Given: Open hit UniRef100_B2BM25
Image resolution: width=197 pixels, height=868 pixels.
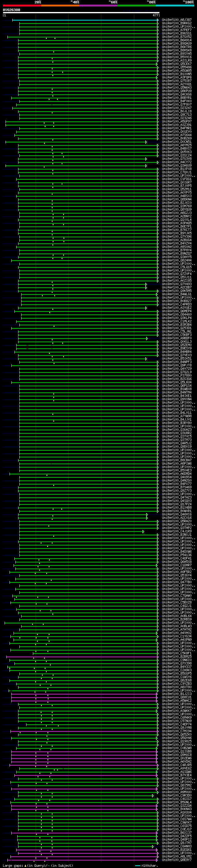Looking at the screenshot, I should pos(177,657).
